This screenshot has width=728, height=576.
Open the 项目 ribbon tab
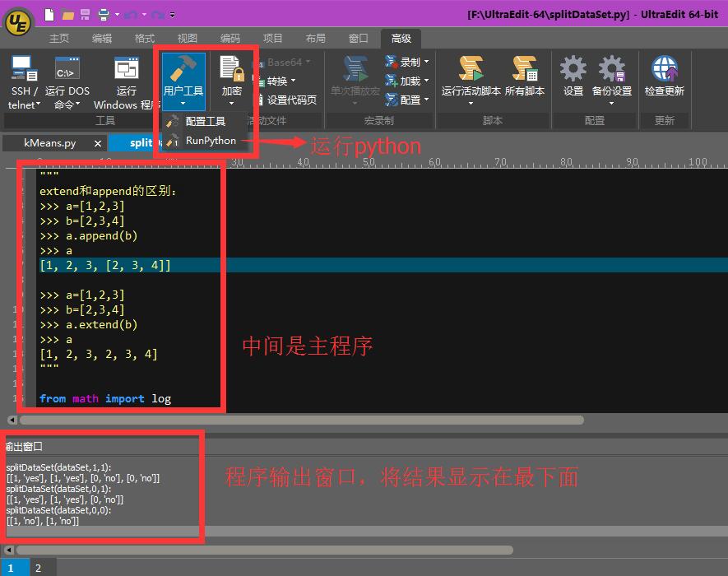click(272, 38)
